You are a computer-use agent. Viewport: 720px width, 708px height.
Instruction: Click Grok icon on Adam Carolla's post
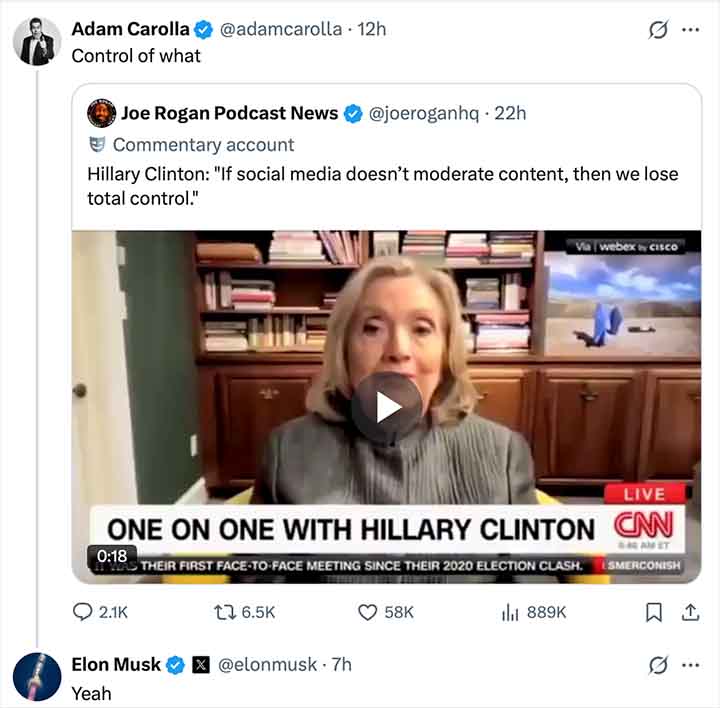(657, 30)
